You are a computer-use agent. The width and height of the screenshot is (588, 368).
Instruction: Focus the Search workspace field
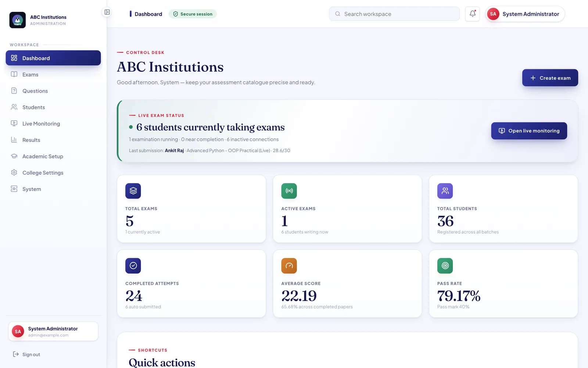pos(394,14)
